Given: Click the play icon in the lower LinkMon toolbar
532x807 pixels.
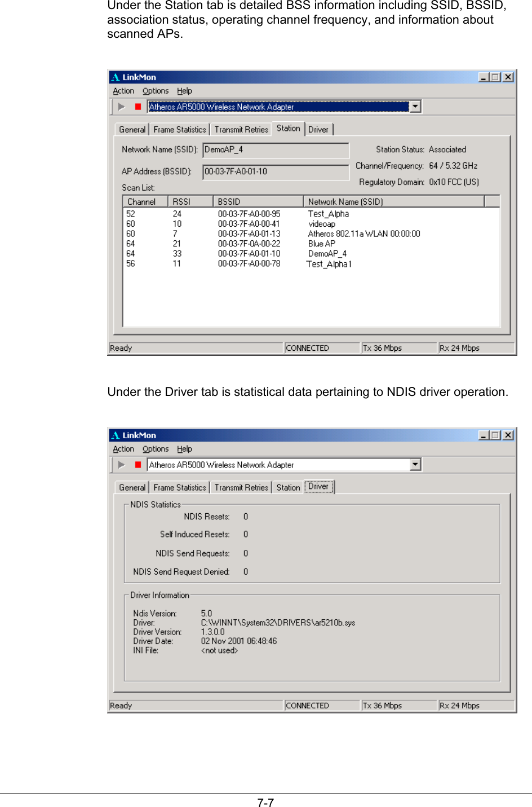Looking at the screenshot, I should pos(121,465).
